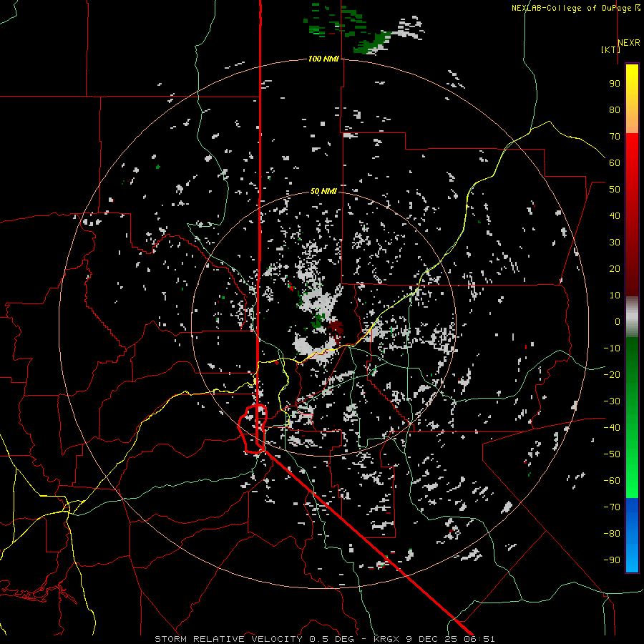Viewport: 644px width, 644px height.
Task: Click the thick red outlined polygon on the map
Action: (x=253, y=429)
